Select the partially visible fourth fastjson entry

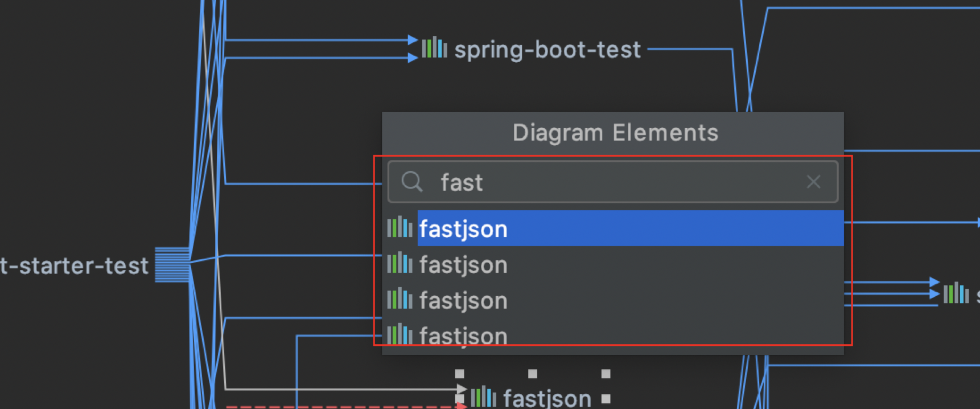tap(463, 336)
